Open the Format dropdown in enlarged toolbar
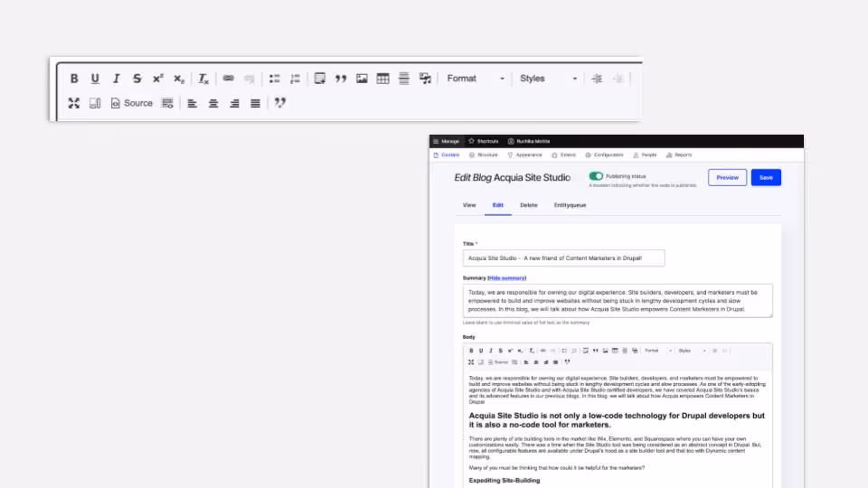This screenshot has width=868, height=488. [476, 79]
